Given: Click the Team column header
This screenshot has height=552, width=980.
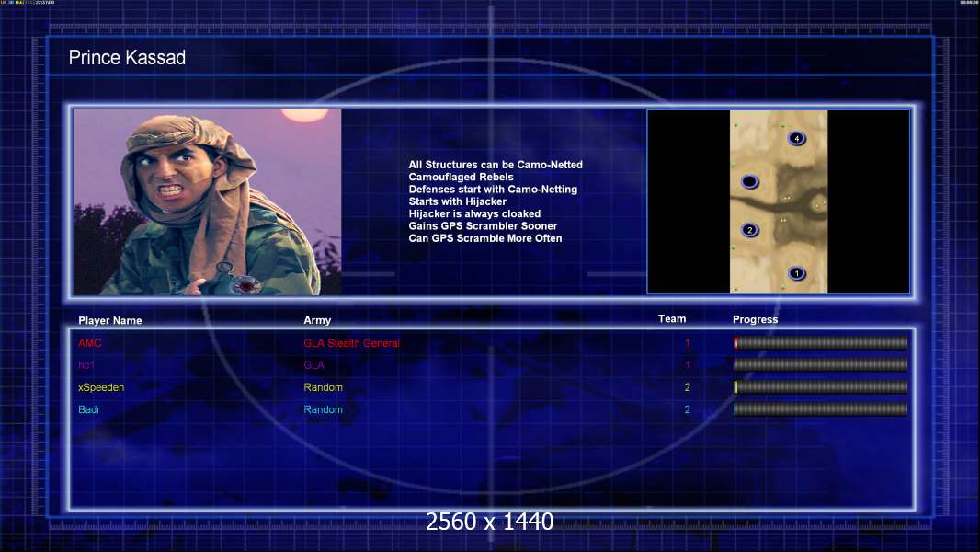Looking at the screenshot, I should [672, 319].
